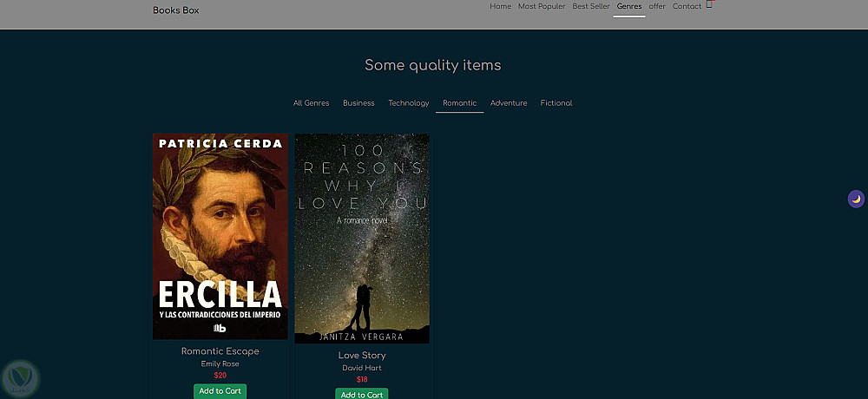Open the Most Populer nav link

click(542, 7)
